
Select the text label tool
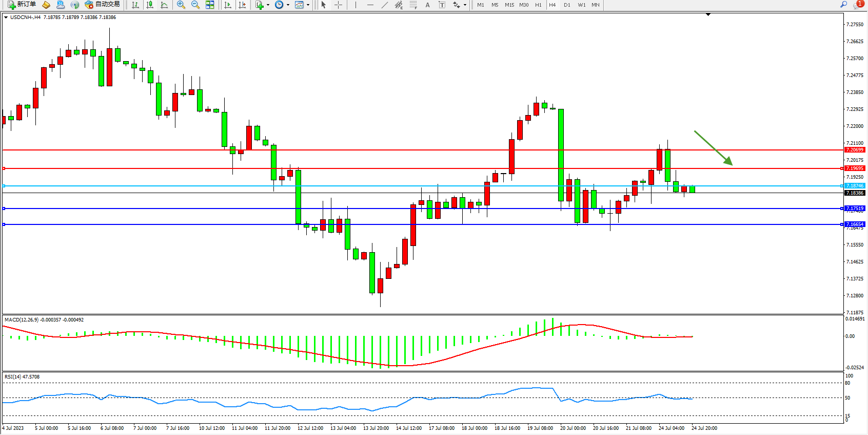pos(427,5)
